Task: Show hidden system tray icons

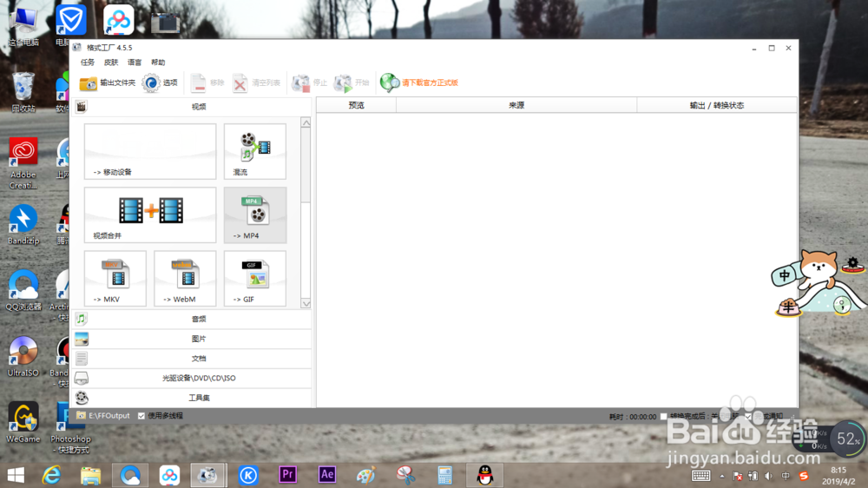Action: click(x=722, y=476)
